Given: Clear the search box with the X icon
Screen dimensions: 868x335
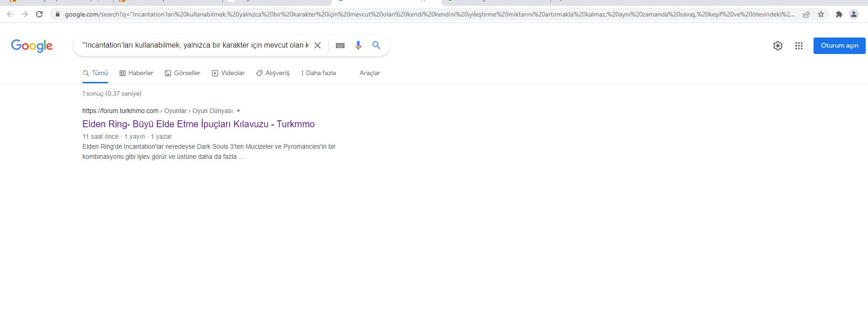Looking at the screenshot, I should coord(317,45).
